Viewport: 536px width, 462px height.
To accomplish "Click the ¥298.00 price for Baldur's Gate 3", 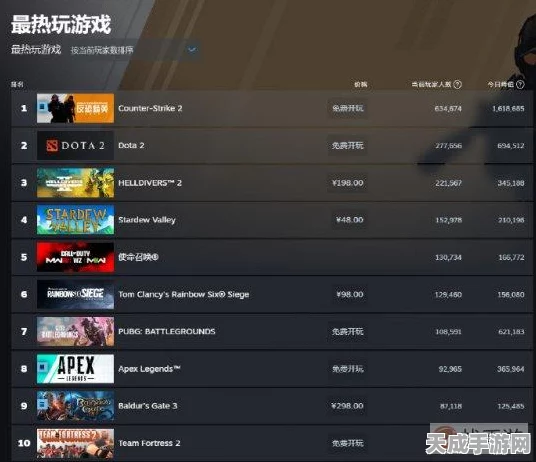I will pyautogui.click(x=348, y=406).
